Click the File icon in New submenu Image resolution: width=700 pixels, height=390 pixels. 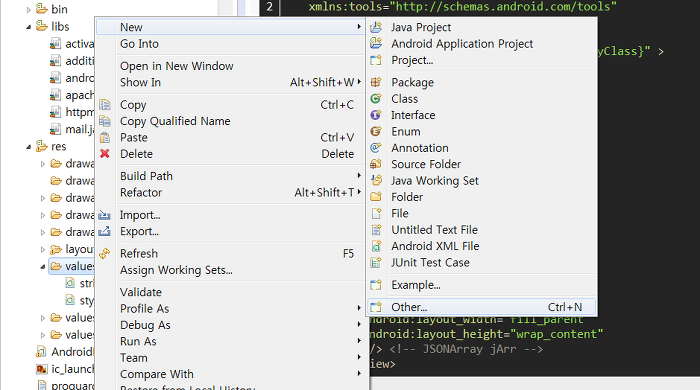pyautogui.click(x=376, y=213)
